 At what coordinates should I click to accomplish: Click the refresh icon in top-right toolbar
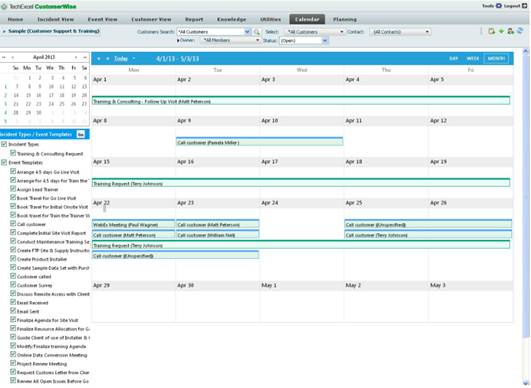(x=520, y=31)
